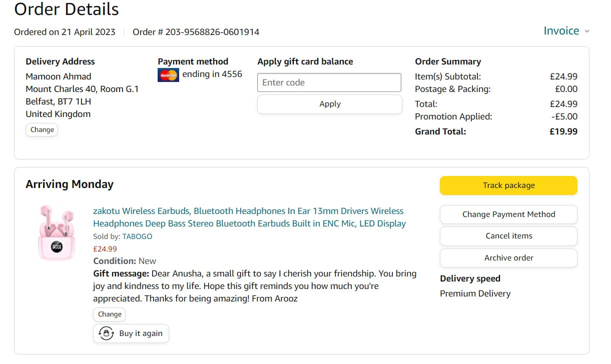
Task: Archive this order
Action: [x=508, y=258]
